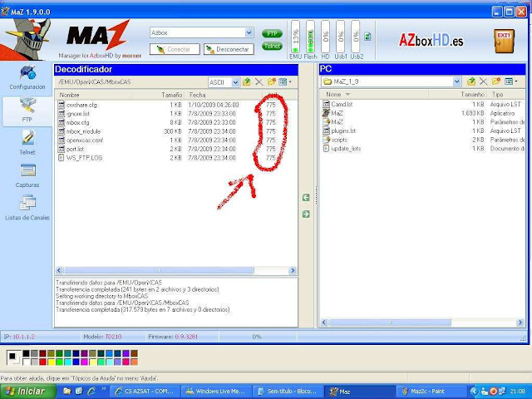Click right arrow of Decodificador horizontal scrollbar

click(293, 270)
